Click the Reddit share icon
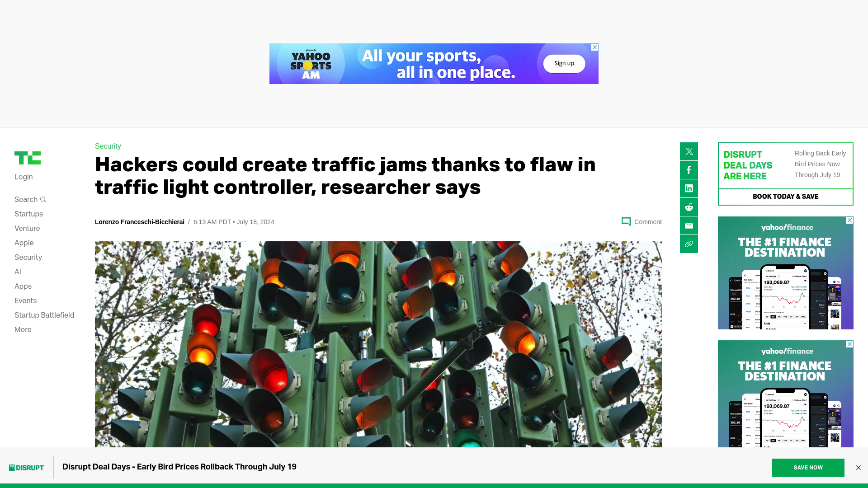 [x=689, y=207]
